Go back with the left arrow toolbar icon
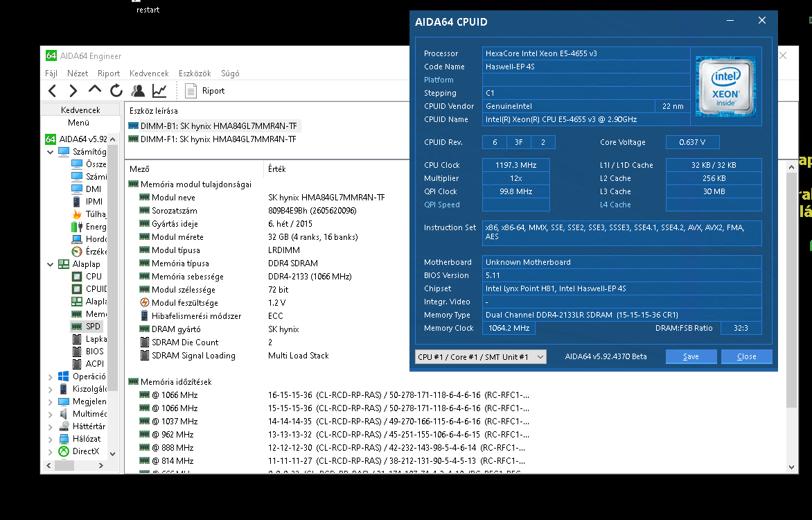Screen dimensions: 812x520 pos(52,91)
